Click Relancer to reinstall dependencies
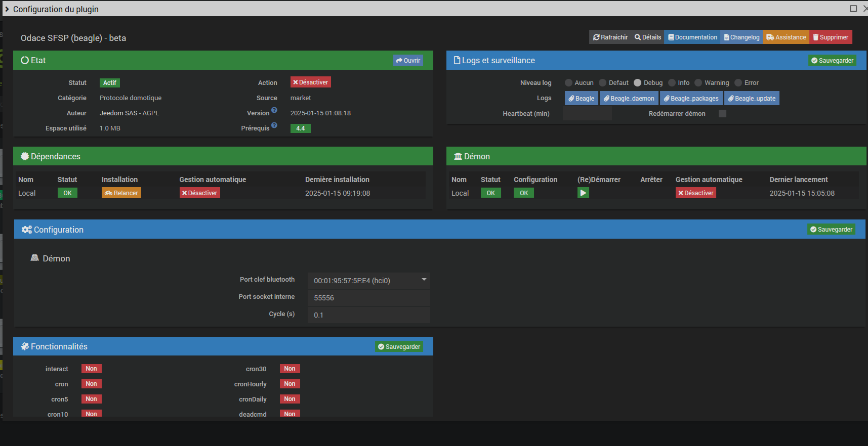This screenshot has height=446, width=868. point(121,193)
